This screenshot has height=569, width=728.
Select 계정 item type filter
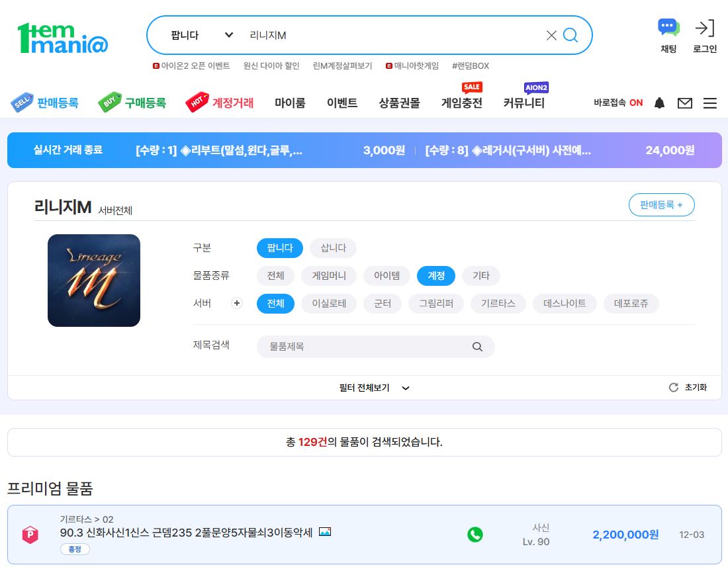[436, 276]
